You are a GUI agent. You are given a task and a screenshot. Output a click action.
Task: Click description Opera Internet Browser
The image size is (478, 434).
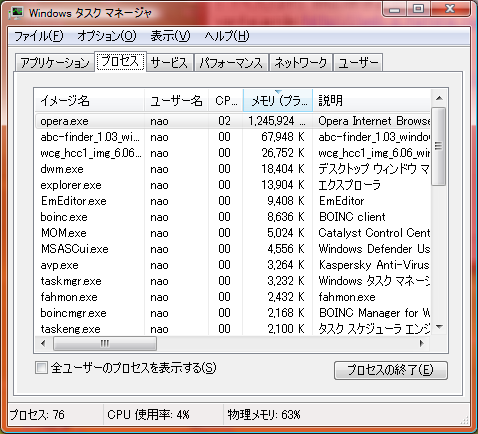coord(374,121)
